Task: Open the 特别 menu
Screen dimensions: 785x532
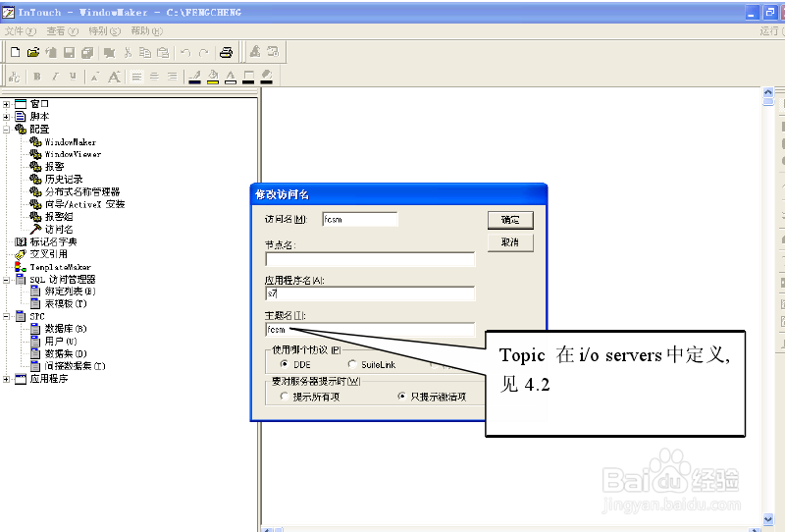Action: pos(104,31)
